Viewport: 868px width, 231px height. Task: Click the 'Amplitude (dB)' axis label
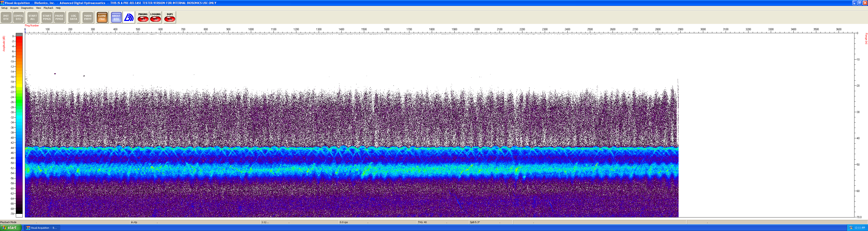click(x=4, y=44)
